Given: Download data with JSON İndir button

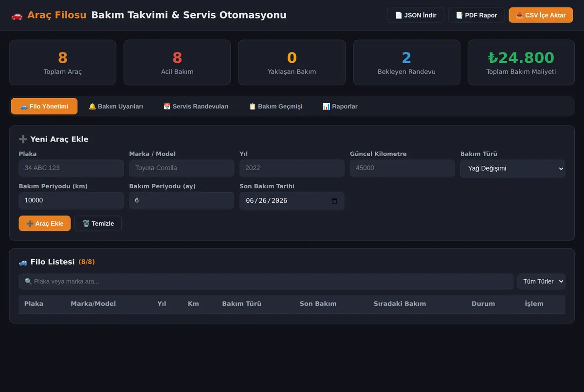Looking at the screenshot, I should [416, 15].
